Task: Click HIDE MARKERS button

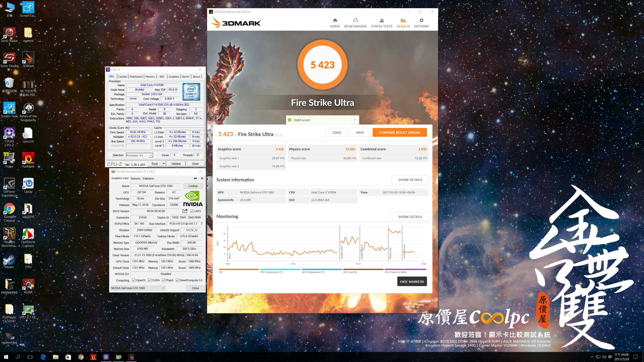Action: tap(412, 282)
